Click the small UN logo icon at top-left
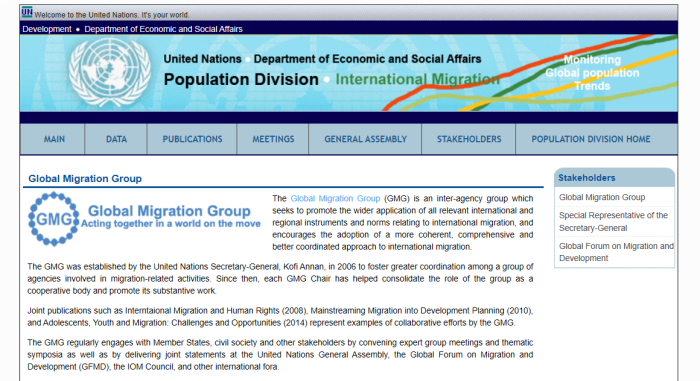This screenshot has width=700, height=381. pyautogui.click(x=27, y=13)
